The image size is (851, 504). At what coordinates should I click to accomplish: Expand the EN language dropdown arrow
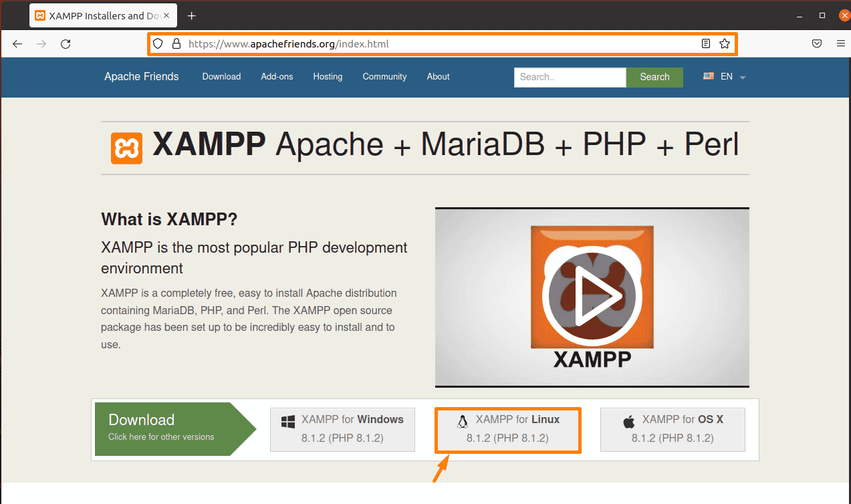(743, 78)
